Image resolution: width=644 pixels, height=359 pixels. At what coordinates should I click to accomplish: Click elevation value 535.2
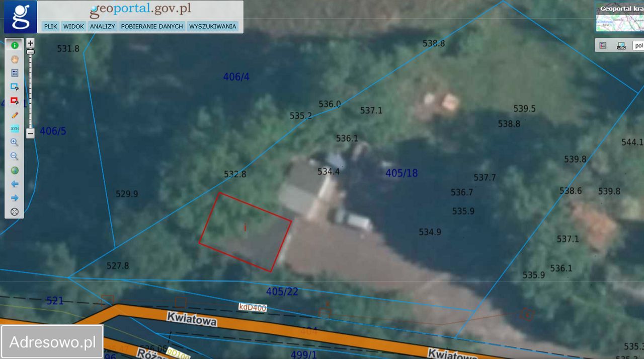click(301, 116)
